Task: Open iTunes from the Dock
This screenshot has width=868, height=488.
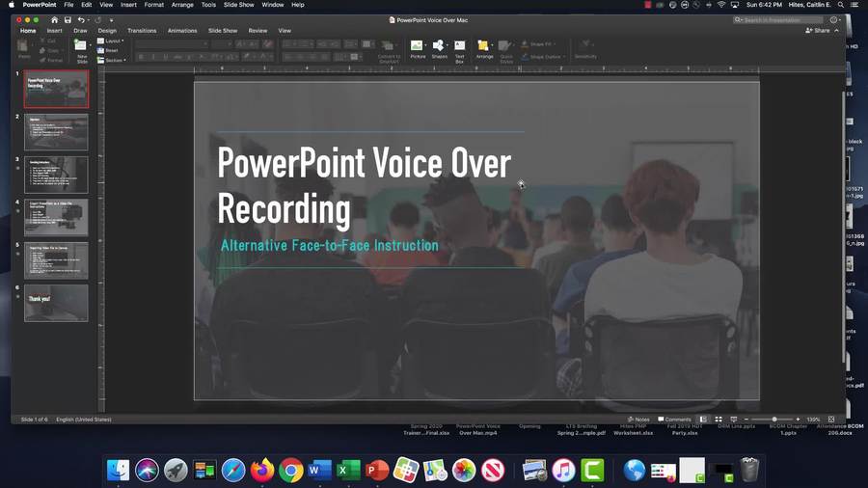Action: tap(563, 471)
